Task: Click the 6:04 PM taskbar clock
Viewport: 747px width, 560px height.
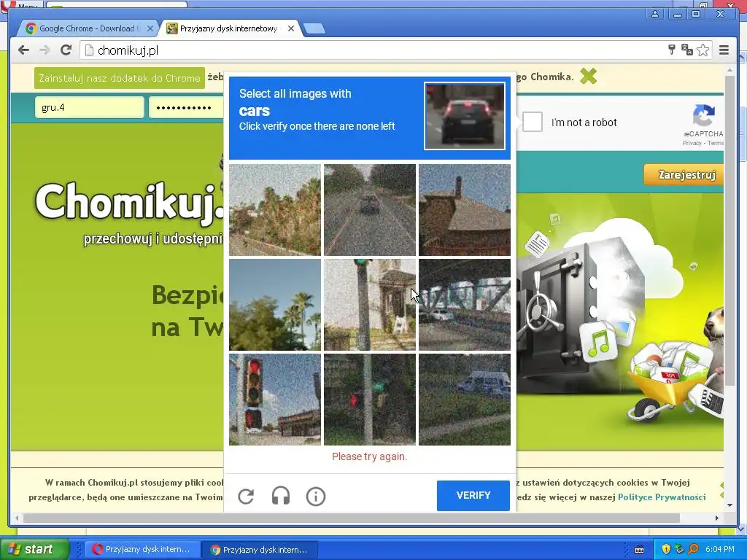Action: tap(720, 549)
